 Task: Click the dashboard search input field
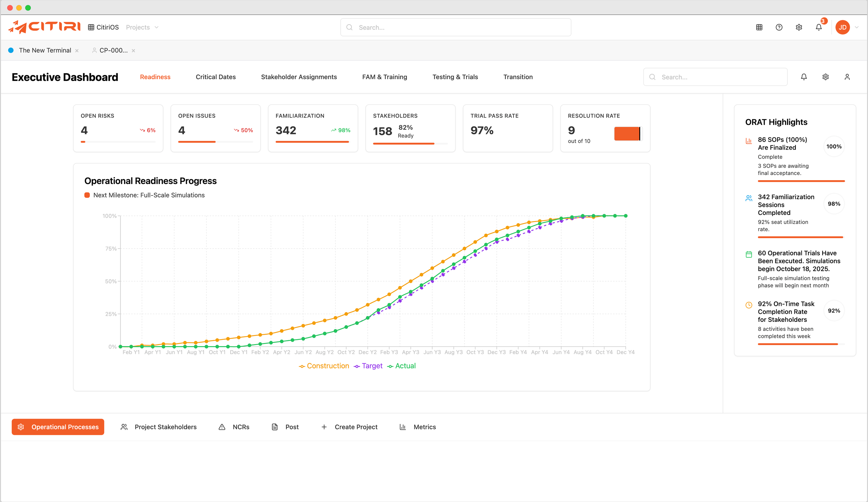[x=715, y=77]
